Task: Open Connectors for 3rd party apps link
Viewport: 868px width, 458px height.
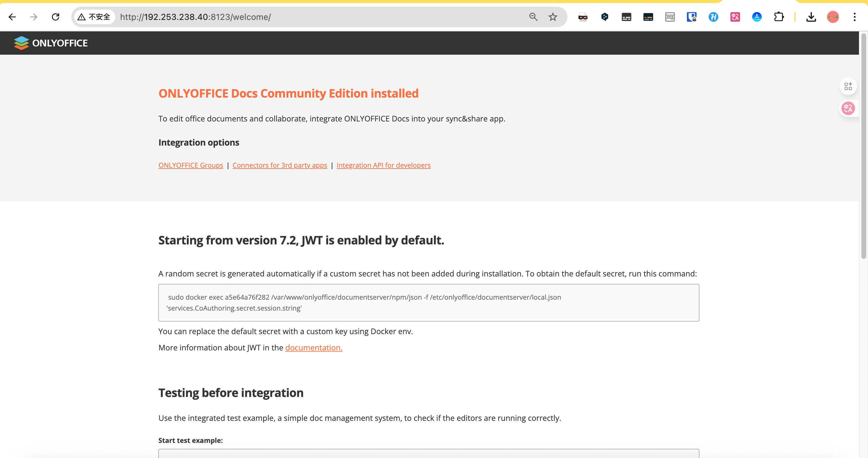Action: click(x=280, y=165)
